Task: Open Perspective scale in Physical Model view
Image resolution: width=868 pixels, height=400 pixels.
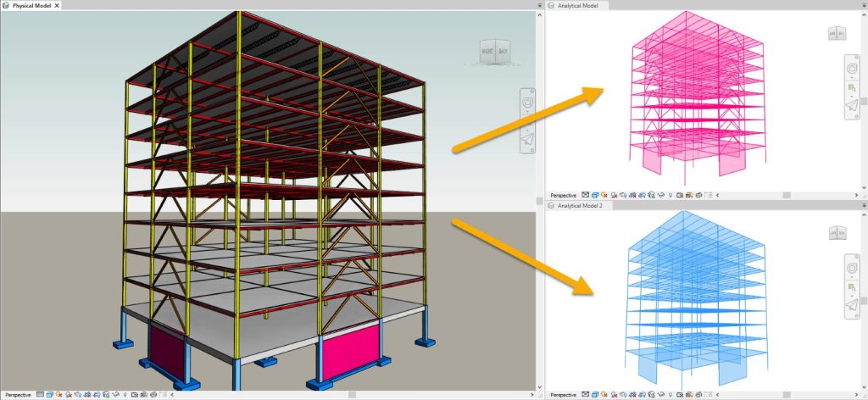Action: click(19, 394)
